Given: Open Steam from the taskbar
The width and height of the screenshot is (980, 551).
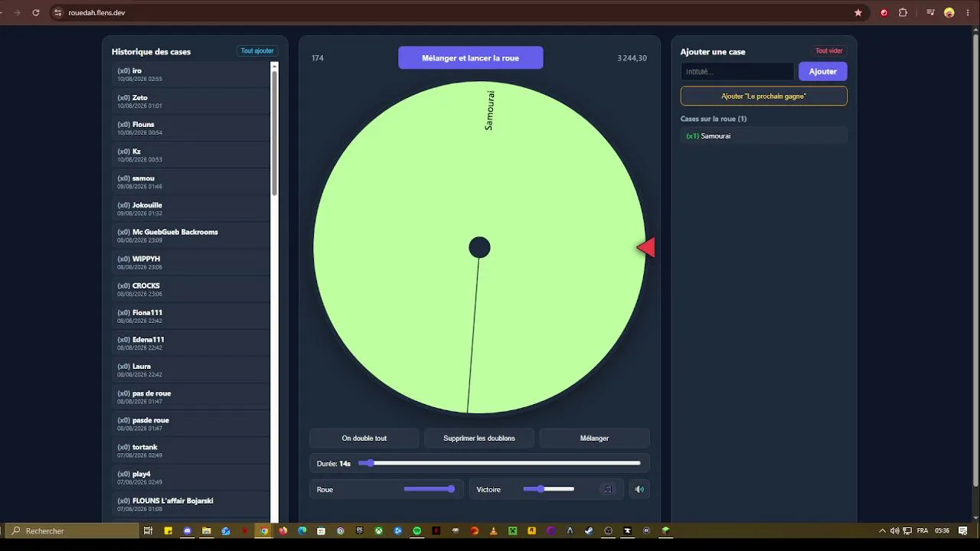Looking at the screenshot, I should [x=590, y=530].
